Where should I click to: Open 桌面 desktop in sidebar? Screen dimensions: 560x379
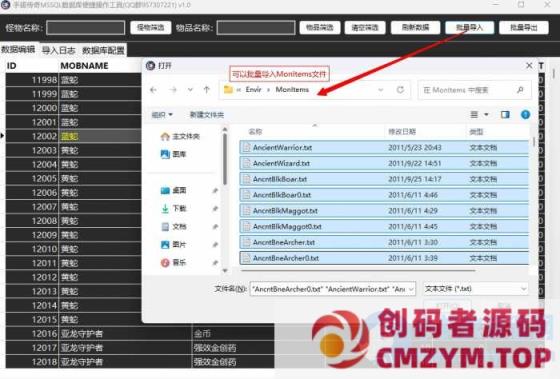coord(174,190)
